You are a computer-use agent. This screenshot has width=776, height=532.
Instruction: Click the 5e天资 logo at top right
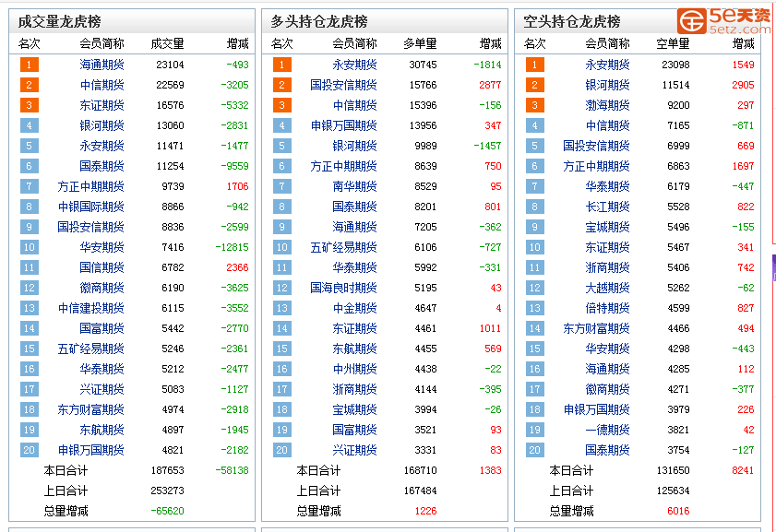(x=724, y=20)
